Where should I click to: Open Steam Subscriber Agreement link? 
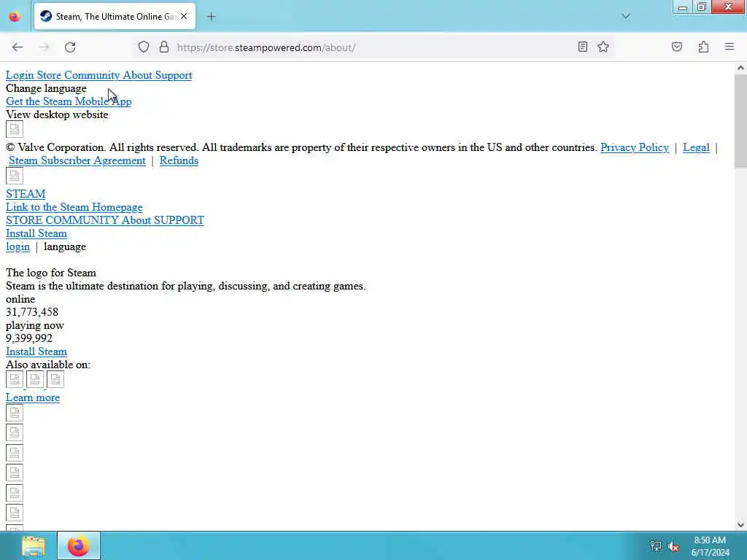point(77,160)
